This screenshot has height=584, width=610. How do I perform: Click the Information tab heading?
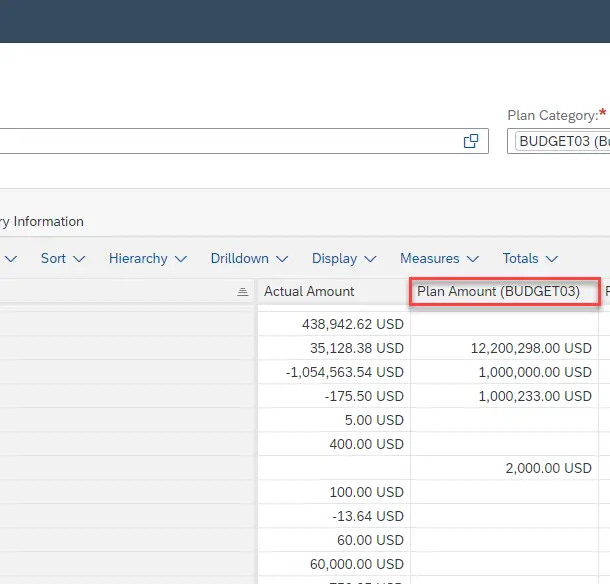click(42, 221)
